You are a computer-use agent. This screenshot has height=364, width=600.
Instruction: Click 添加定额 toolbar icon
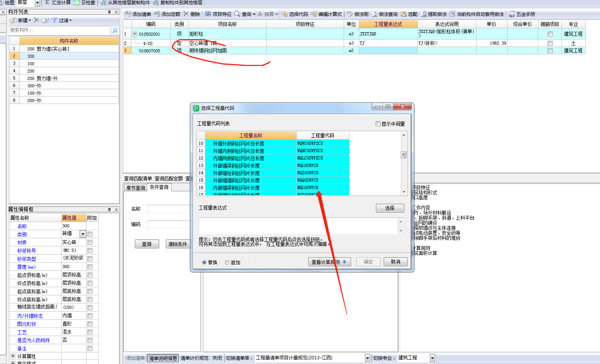tap(157, 14)
